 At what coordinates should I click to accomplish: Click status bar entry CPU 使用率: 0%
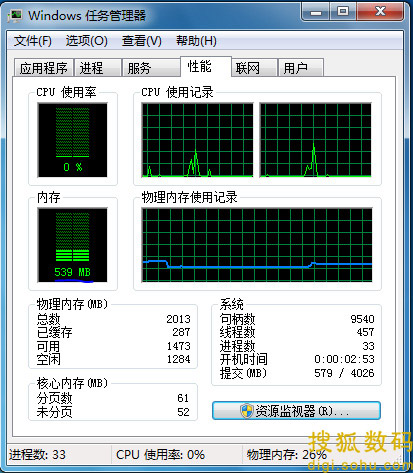pos(160,455)
